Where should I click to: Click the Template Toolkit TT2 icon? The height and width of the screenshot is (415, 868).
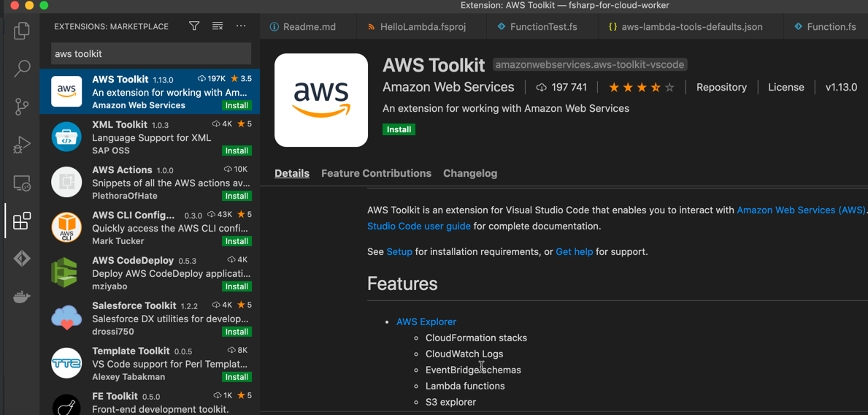click(x=66, y=363)
